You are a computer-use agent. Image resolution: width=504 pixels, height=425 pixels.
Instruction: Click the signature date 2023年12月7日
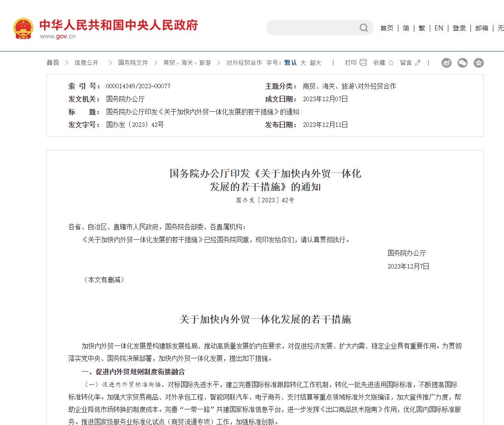(x=408, y=266)
